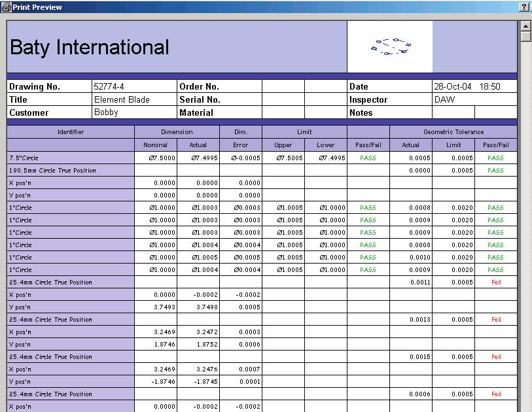Click the Dimension column group header
This screenshot has height=412, width=532.
point(177,132)
